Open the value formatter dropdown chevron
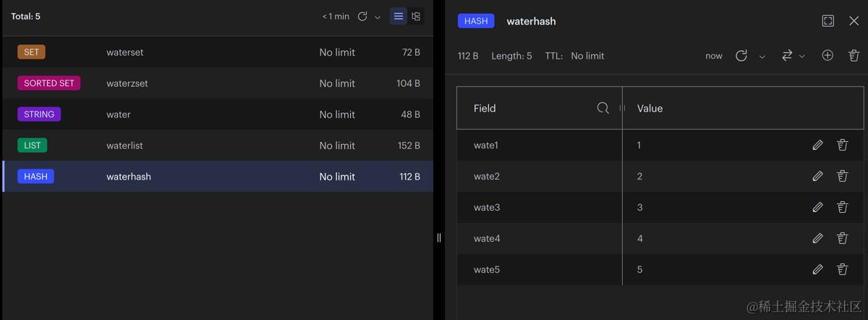 coord(802,56)
